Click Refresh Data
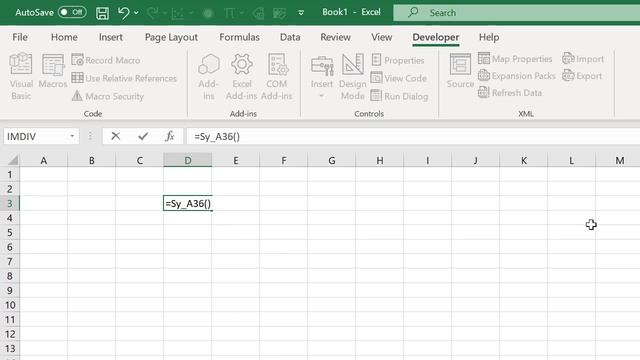The image size is (640, 360). coord(510,93)
